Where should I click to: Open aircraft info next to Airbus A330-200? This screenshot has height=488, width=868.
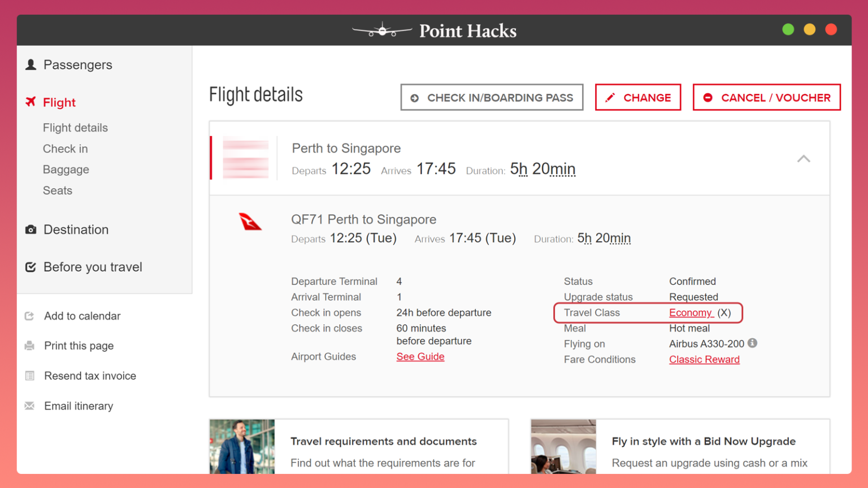point(752,343)
